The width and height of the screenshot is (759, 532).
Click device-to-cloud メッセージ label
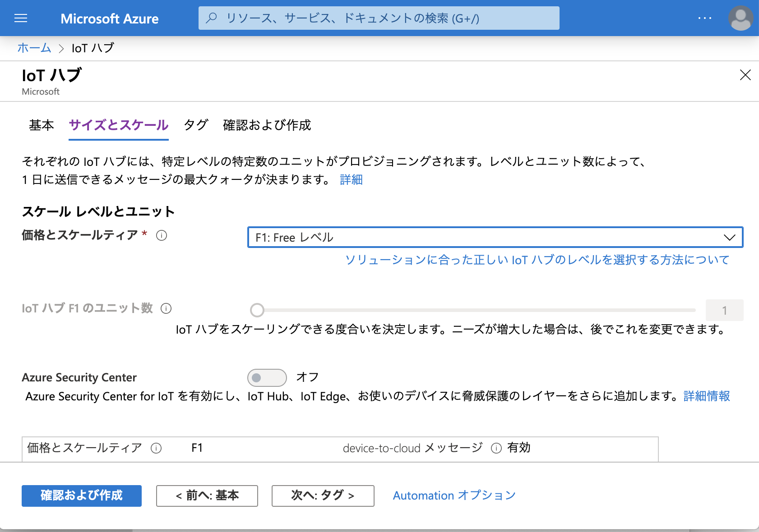(412, 448)
